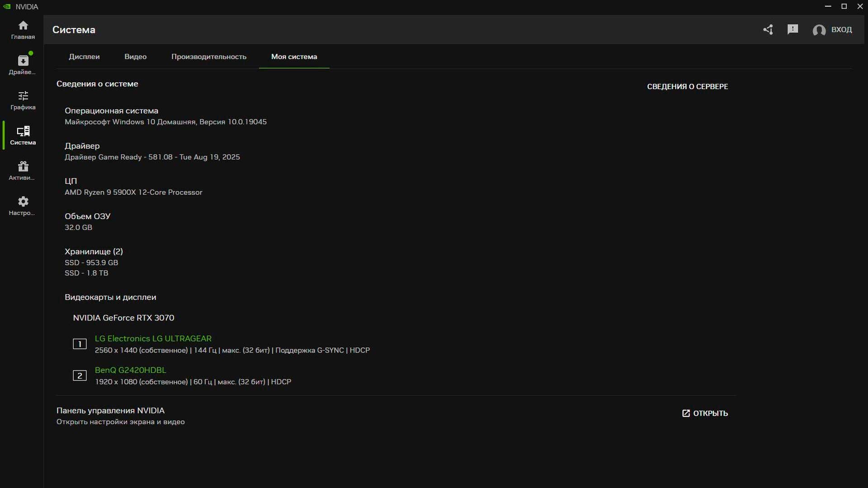Open the Видео tab

135,56
